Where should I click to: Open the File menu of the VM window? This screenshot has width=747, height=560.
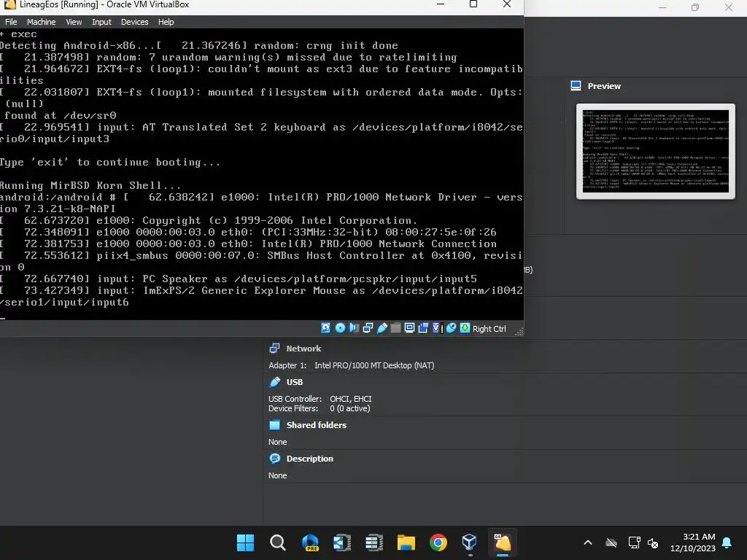[x=11, y=22]
